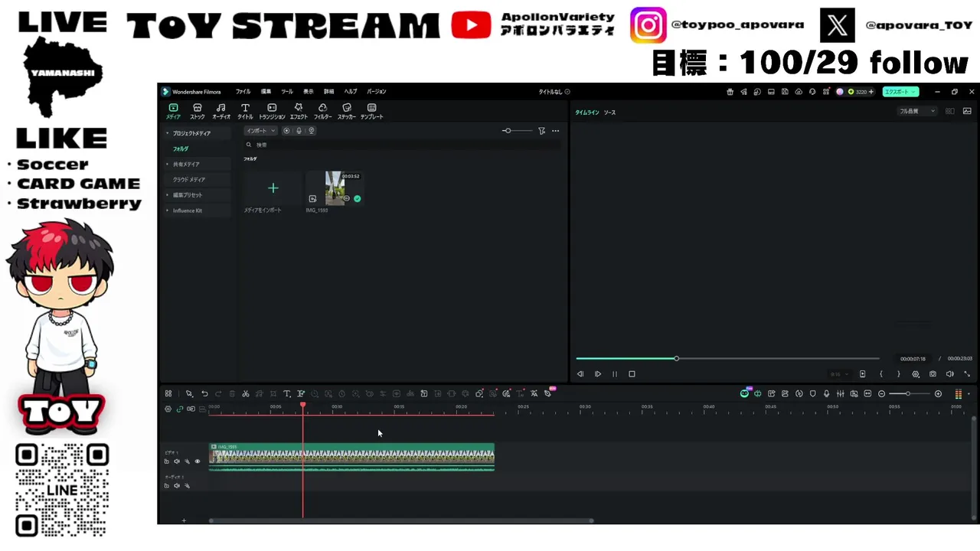Open the Media (メディア) tab
Screen dimensions: 980x551
pyautogui.click(x=173, y=112)
